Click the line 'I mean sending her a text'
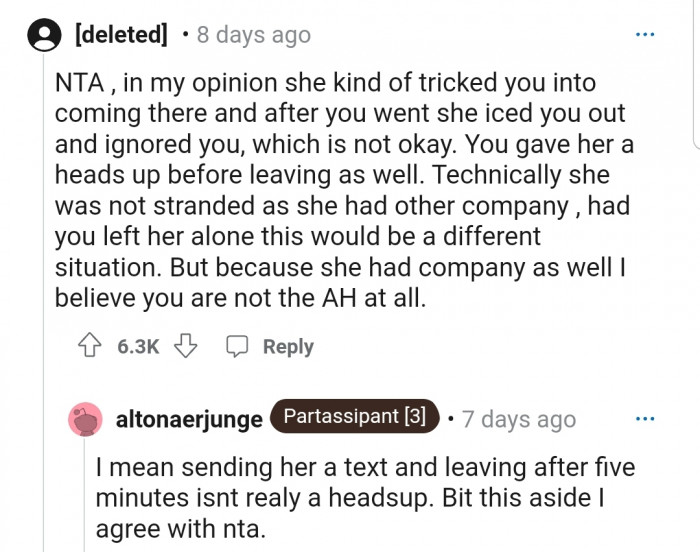 pos(365,467)
